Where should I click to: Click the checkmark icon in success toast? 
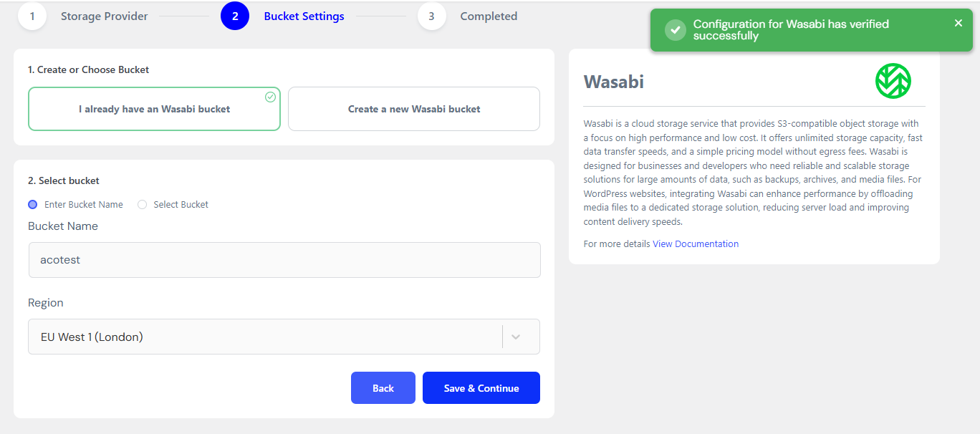(x=675, y=30)
